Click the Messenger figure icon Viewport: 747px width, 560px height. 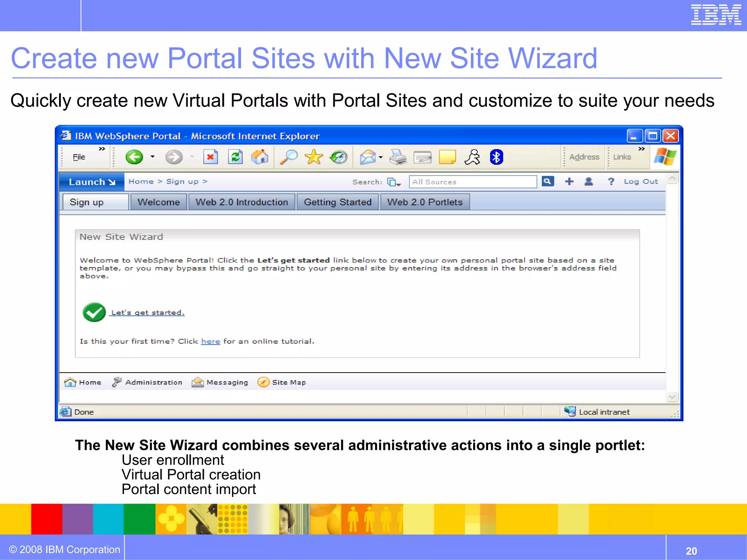472,157
